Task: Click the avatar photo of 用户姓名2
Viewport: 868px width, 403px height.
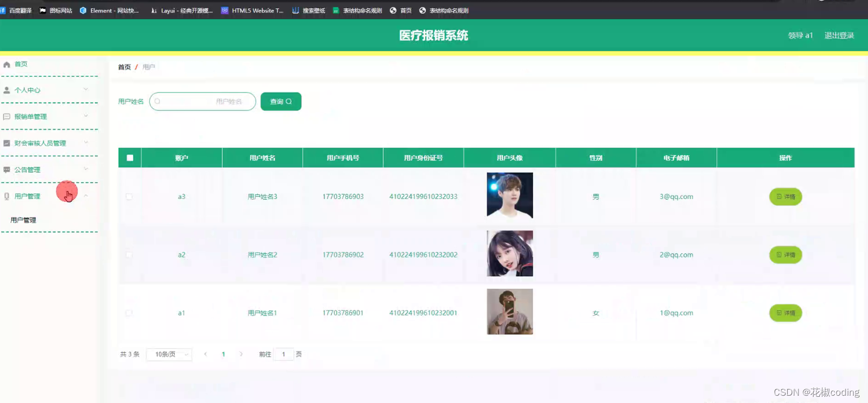Action: pyautogui.click(x=509, y=253)
